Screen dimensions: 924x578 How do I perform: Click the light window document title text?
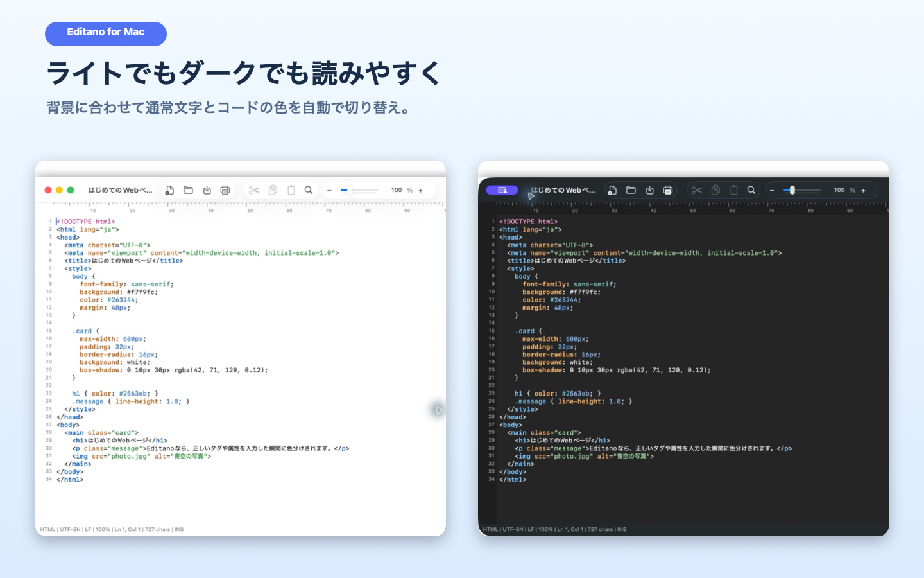[121, 190]
